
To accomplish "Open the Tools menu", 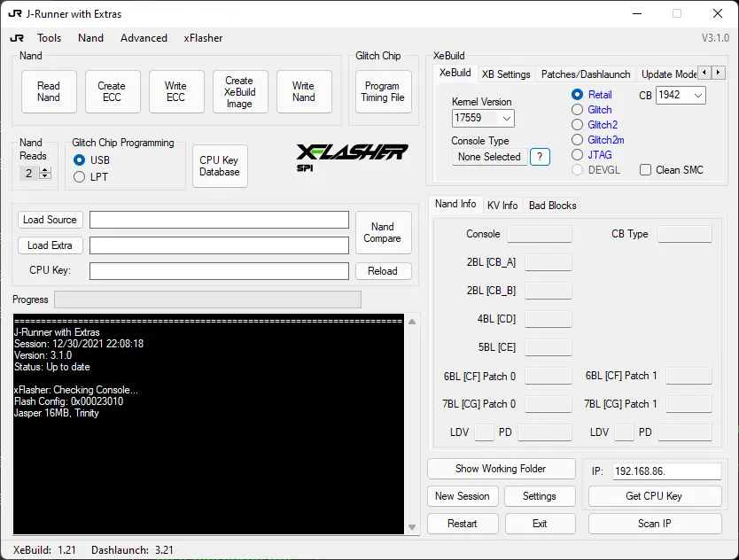I will (50, 38).
